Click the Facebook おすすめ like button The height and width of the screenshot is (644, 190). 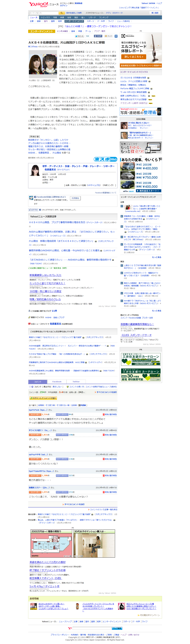coord(33,210)
